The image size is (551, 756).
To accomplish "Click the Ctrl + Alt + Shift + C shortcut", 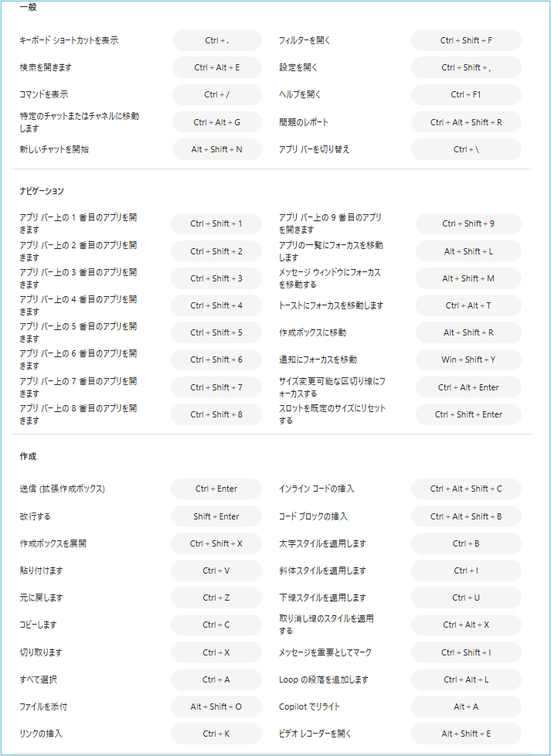I will [466, 489].
